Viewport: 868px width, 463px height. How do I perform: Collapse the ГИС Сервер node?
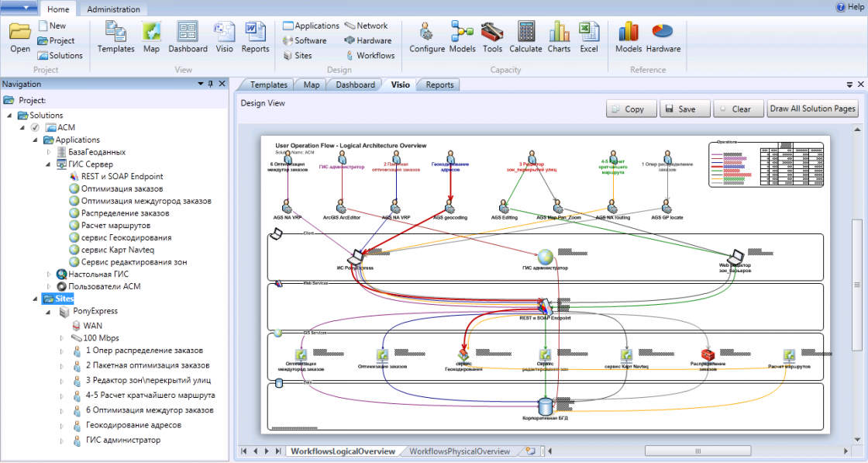coord(48,164)
